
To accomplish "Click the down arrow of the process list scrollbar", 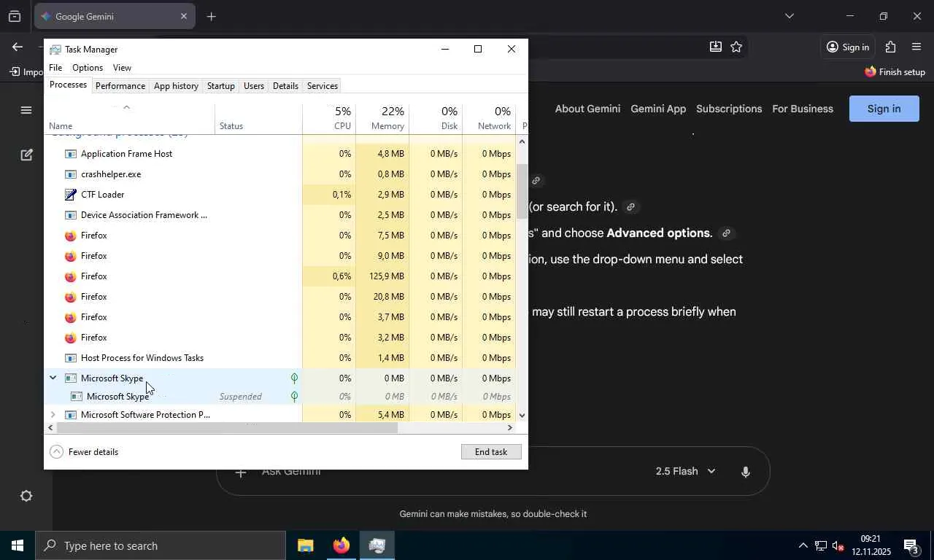I will (522, 416).
